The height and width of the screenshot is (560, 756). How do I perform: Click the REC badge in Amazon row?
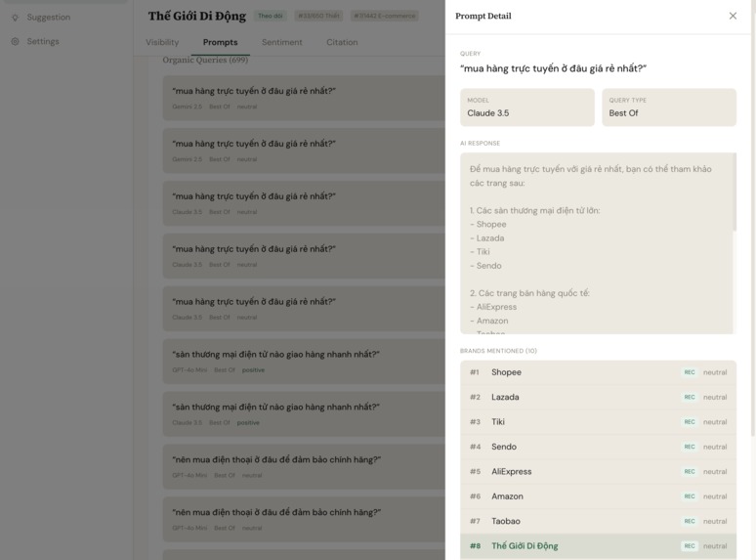point(690,496)
